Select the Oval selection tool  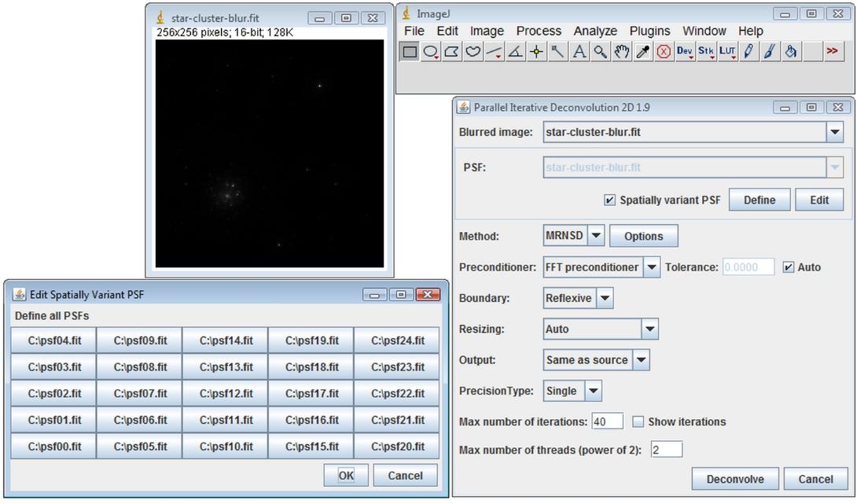pyautogui.click(x=431, y=51)
